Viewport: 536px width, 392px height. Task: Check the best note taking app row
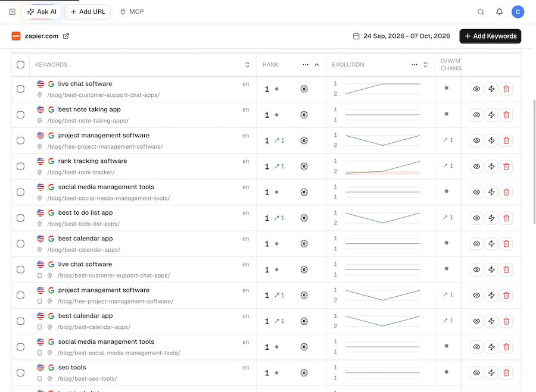tap(20, 115)
